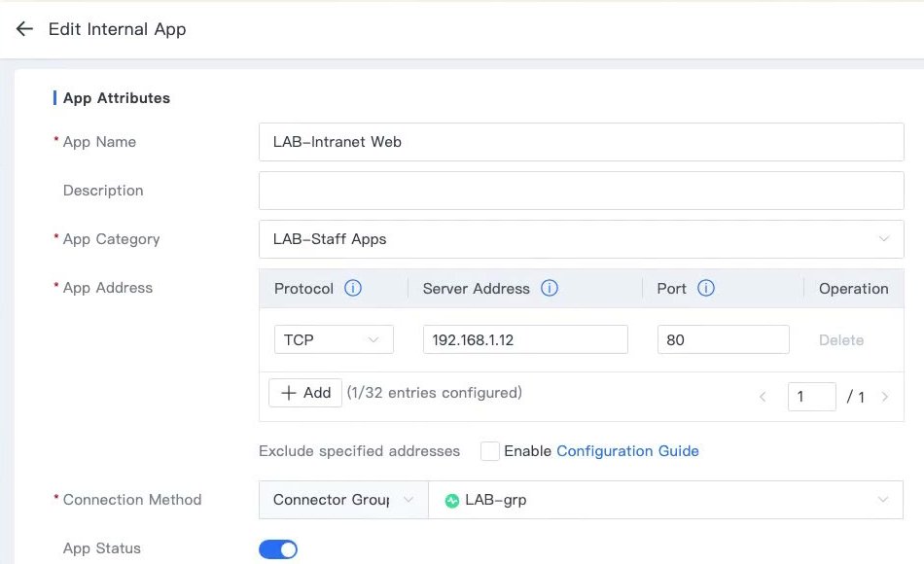Click into the empty Description field
The width and height of the screenshot is (924, 564).
581,191
